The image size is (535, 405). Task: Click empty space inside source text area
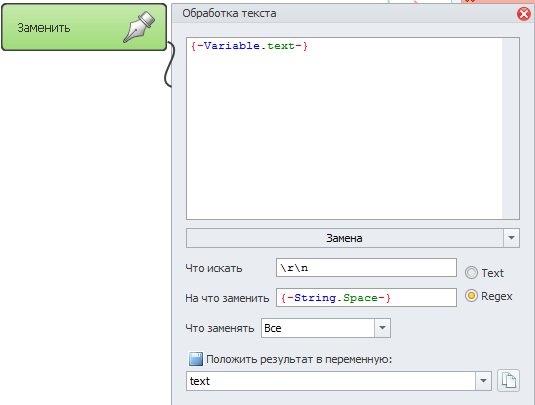click(x=344, y=136)
